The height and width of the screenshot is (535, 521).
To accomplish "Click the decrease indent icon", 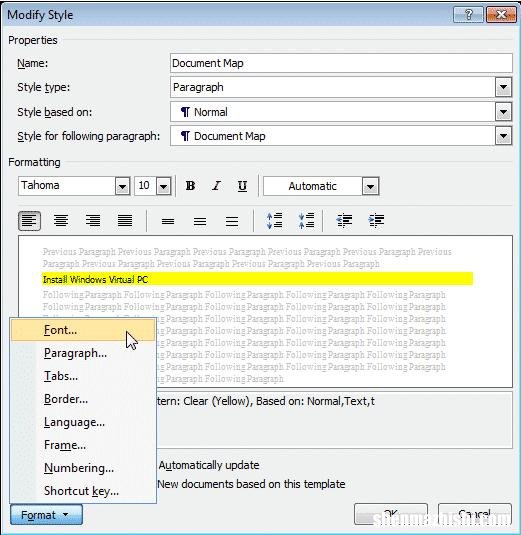I will [x=344, y=221].
